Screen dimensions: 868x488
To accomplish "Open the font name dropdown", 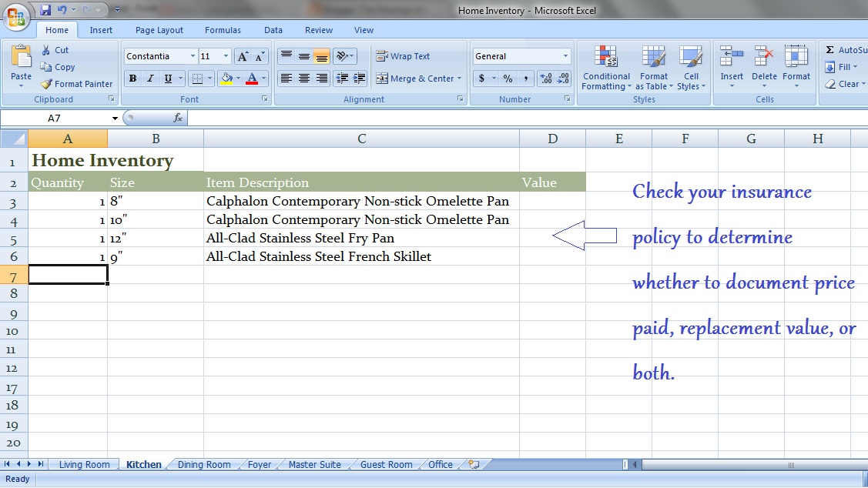I will pos(193,56).
